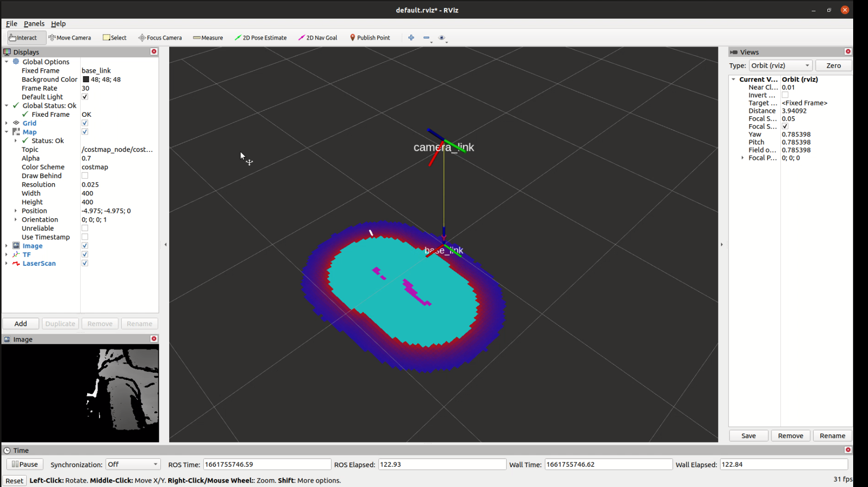This screenshot has width=868, height=487.
Task: Open the File menu
Action: click(11, 23)
